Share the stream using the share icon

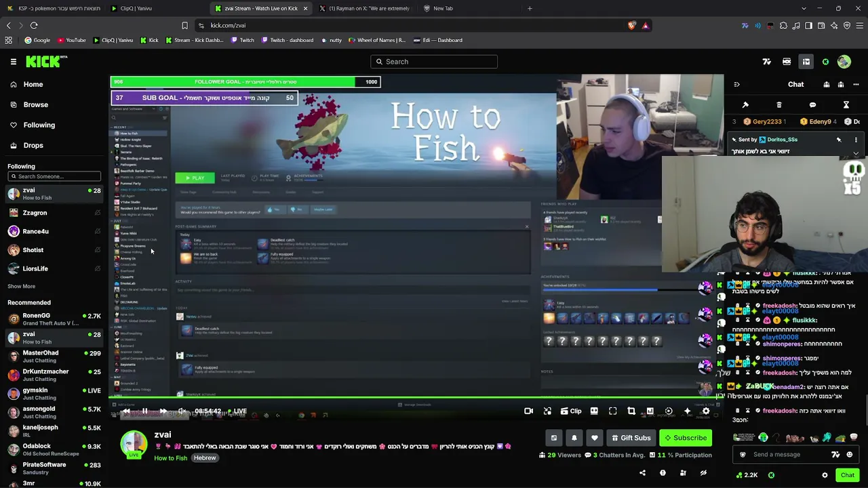point(643,473)
